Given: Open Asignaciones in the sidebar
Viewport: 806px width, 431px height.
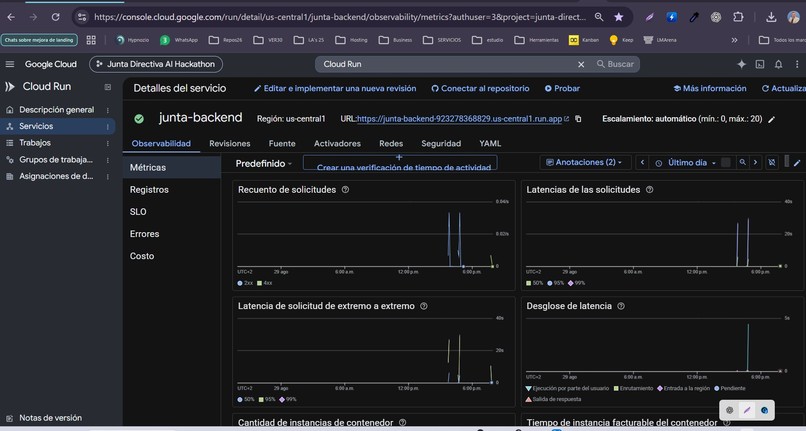Looking at the screenshot, I should (x=57, y=176).
